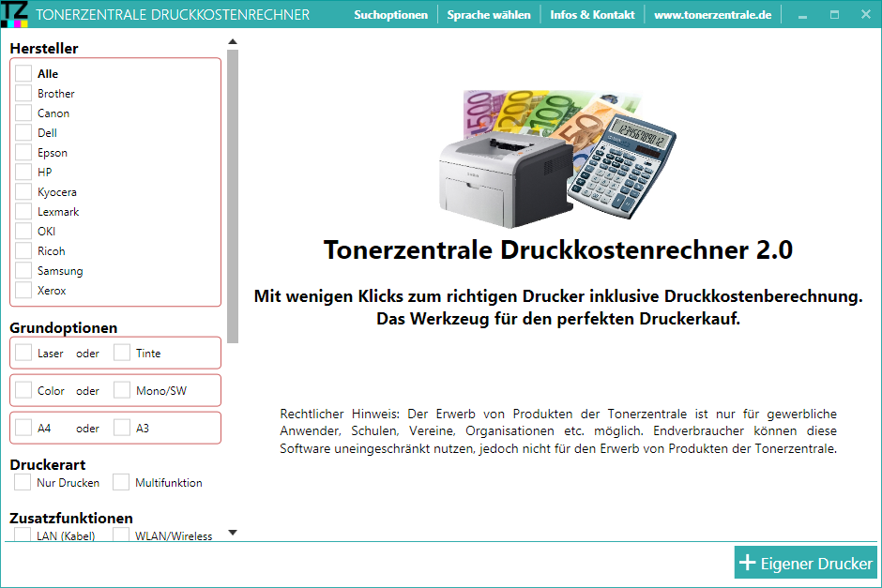Image resolution: width=882 pixels, height=588 pixels.
Task: Click the plus icon beside Eigener Drucker
Action: coord(747,563)
